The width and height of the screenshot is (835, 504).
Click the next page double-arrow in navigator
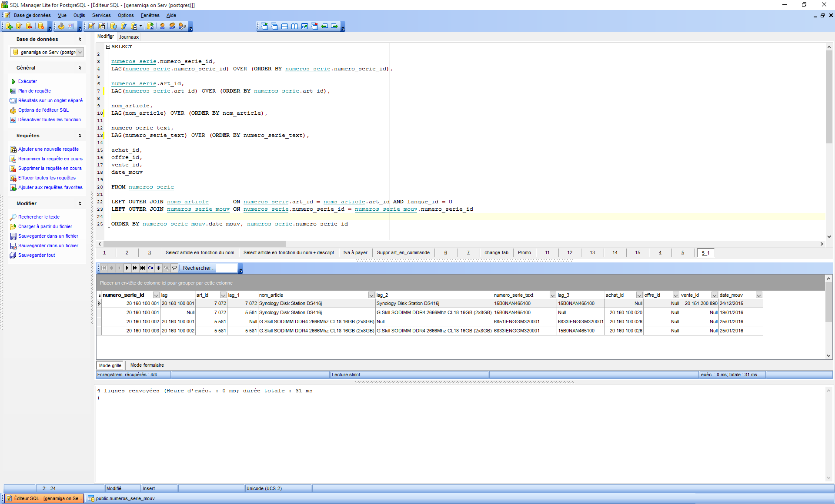pos(135,268)
